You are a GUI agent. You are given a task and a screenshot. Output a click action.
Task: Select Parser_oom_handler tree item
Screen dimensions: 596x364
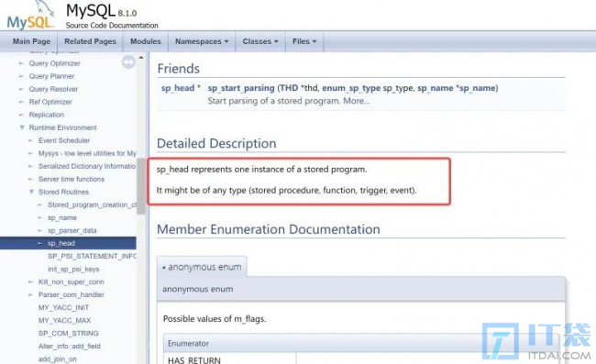tap(72, 295)
